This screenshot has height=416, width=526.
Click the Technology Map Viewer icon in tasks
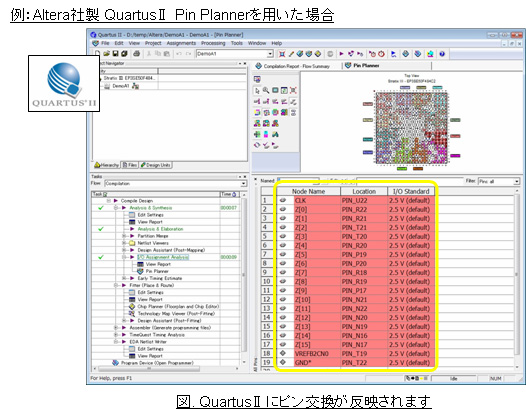tap(132, 313)
